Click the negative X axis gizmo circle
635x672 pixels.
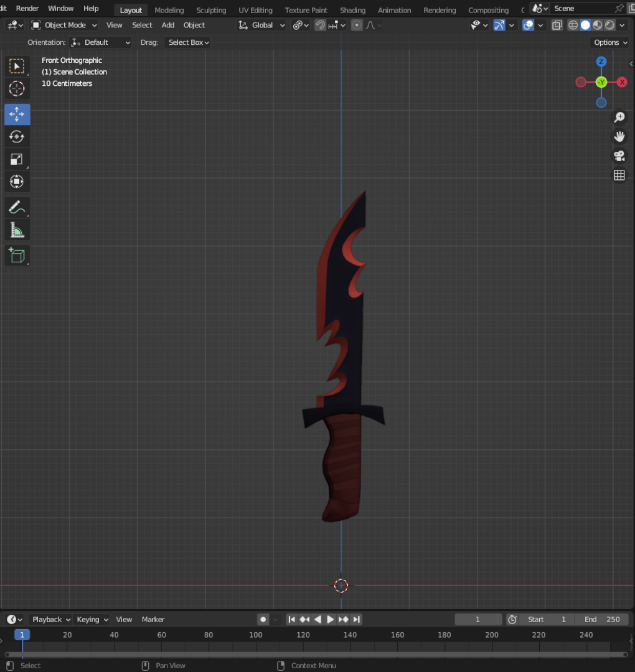[581, 82]
